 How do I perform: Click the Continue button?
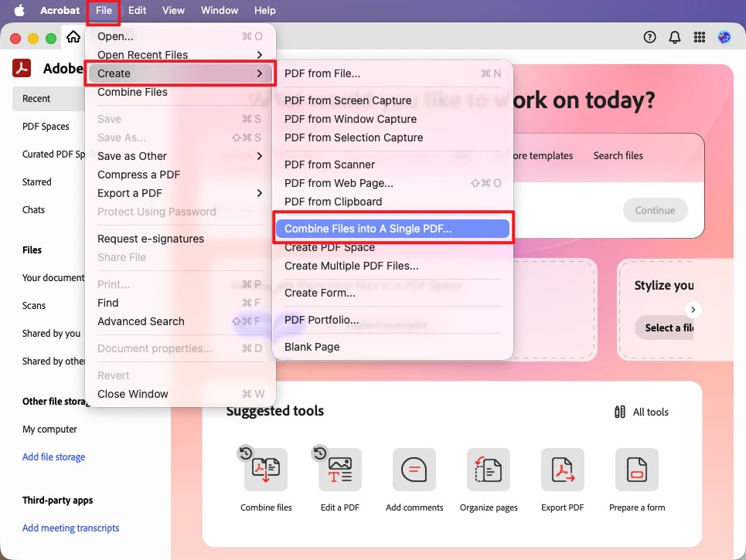pyautogui.click(x=655, y=210)
